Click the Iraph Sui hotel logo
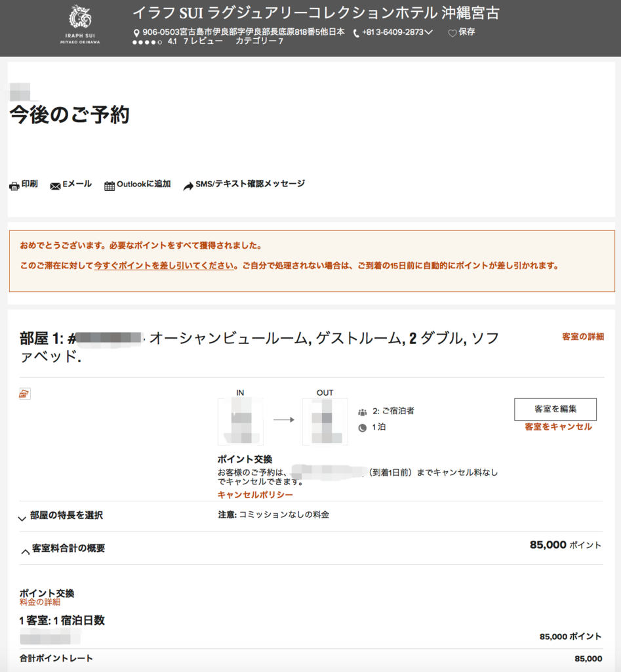Viewport: 621px width, 672px height. click(80, 24)
